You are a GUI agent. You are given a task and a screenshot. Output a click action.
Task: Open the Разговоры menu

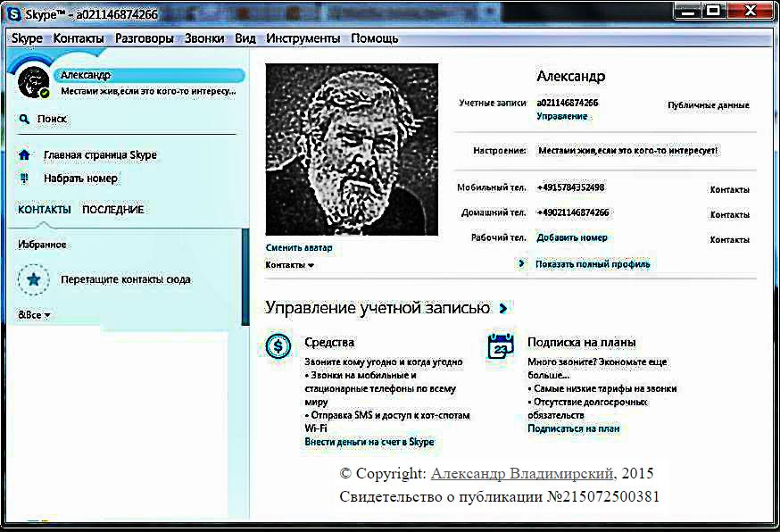145,38
